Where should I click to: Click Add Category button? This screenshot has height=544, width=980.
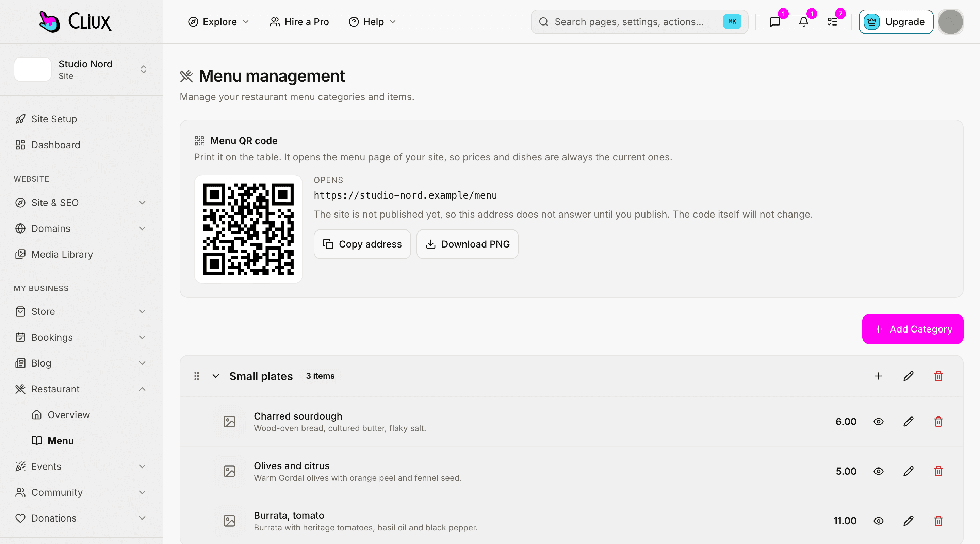[x=913, y=329]
